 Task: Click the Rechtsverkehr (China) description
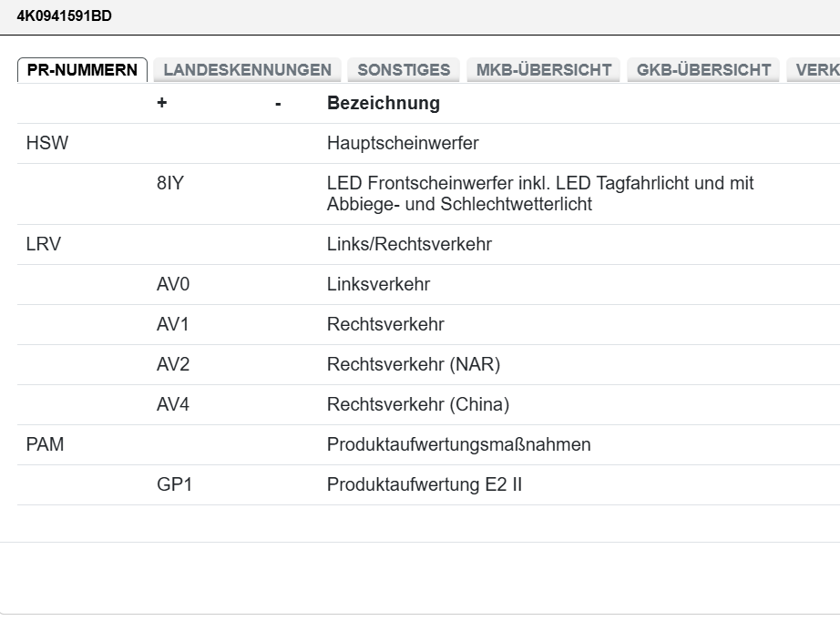pos(417,404)
